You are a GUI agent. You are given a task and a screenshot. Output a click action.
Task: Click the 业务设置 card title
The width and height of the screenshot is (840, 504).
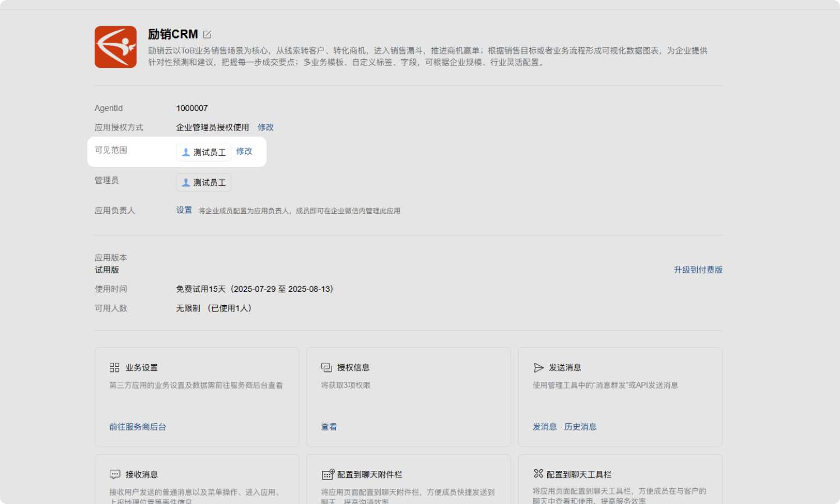(142, 367)
